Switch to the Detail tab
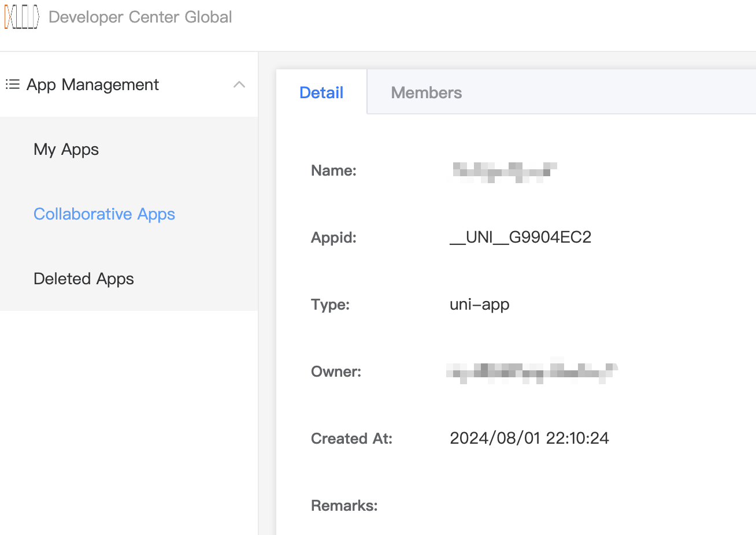This screenshot has width=756, height=535. [x=321, y=92]
